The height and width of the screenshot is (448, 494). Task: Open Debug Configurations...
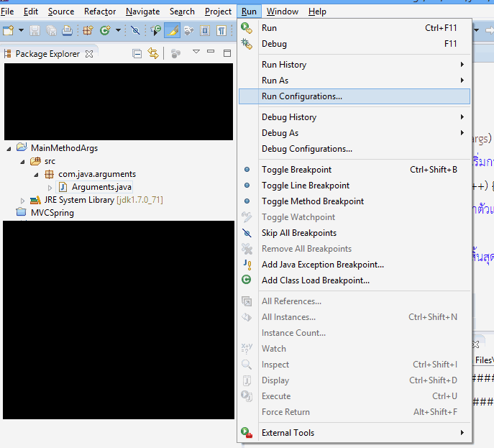[x=355, y=149]
